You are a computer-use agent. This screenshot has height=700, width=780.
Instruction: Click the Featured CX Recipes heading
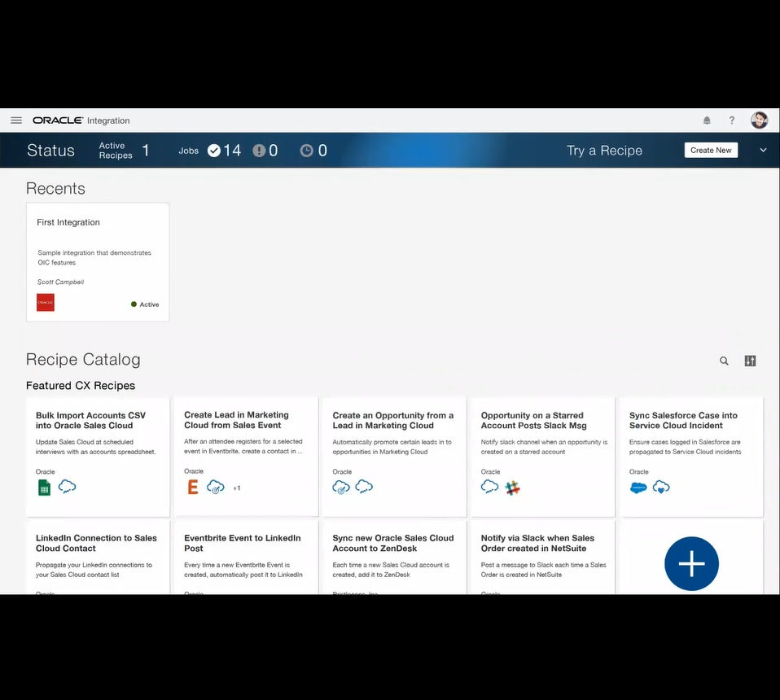81,385
